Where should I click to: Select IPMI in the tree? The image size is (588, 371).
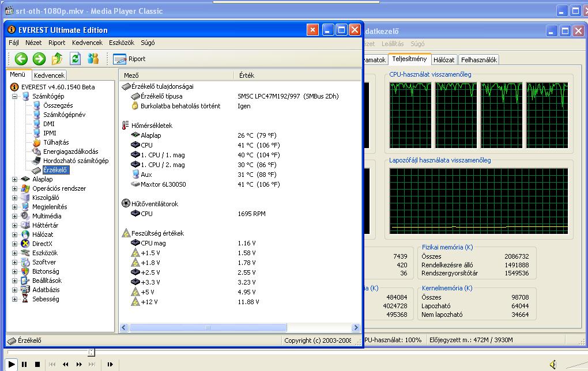click(x=50, y=133)
